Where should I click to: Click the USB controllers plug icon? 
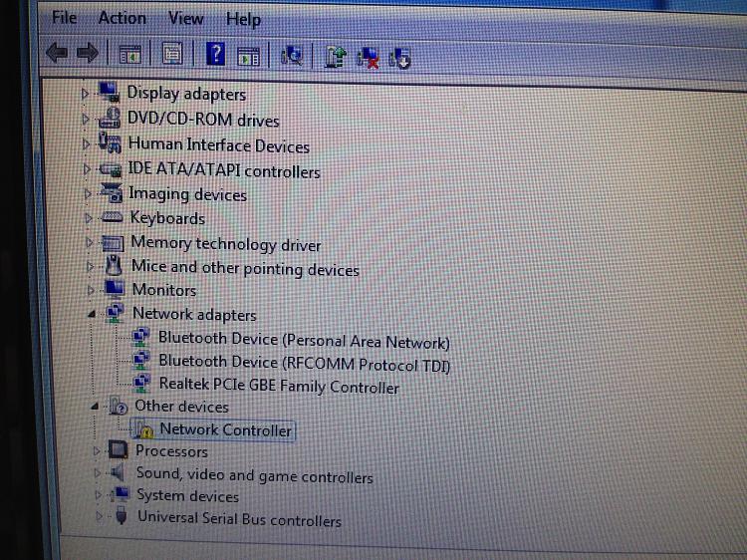(x=122, y=516)
